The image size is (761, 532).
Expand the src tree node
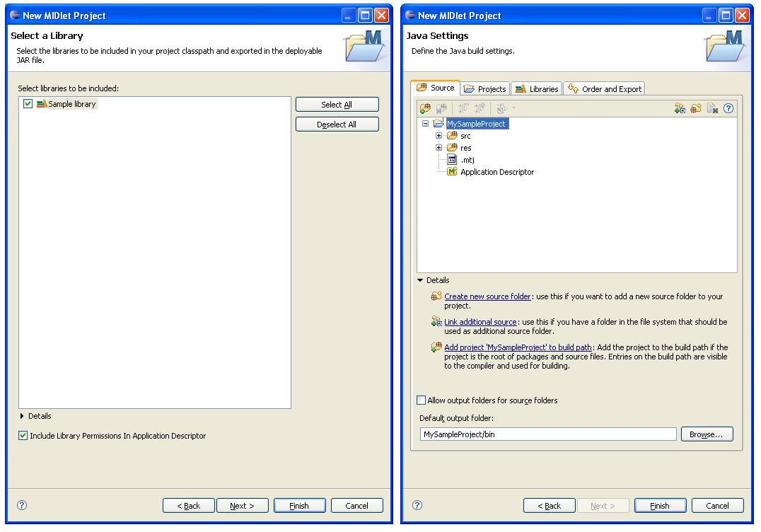438,135
